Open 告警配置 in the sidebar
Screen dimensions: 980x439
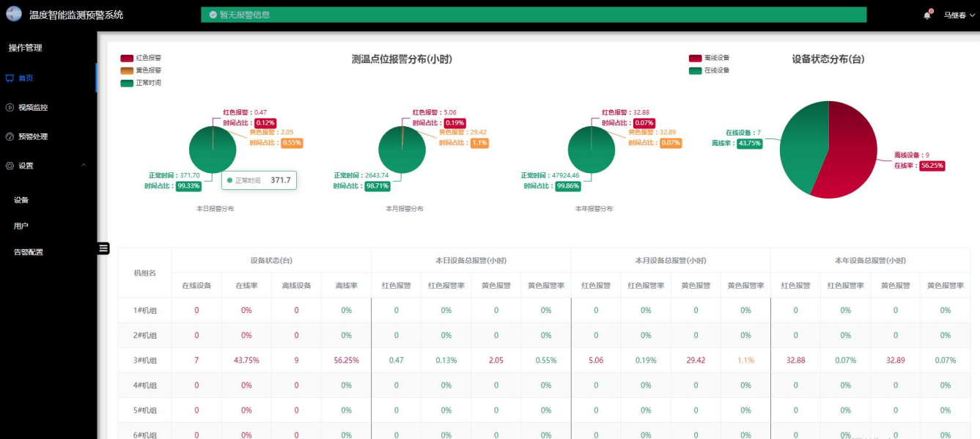click(x=29, y=252)
